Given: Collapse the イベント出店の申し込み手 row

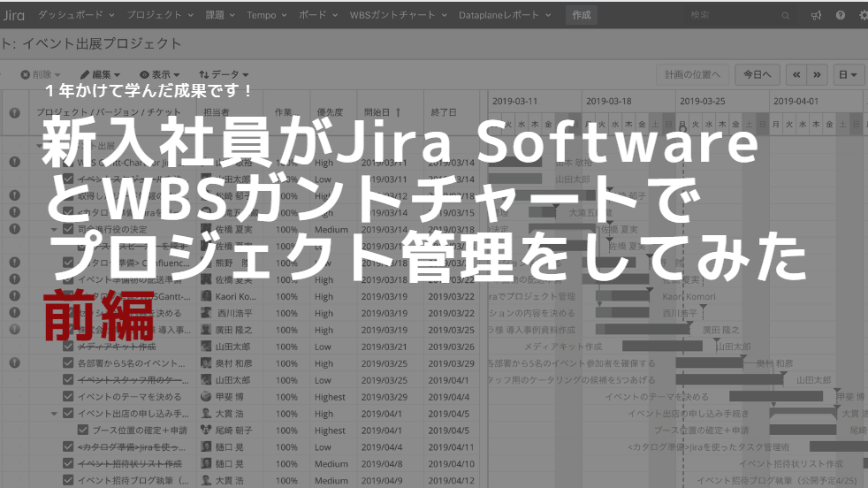Looking at the screenshot, I should (x=54, y=413).
